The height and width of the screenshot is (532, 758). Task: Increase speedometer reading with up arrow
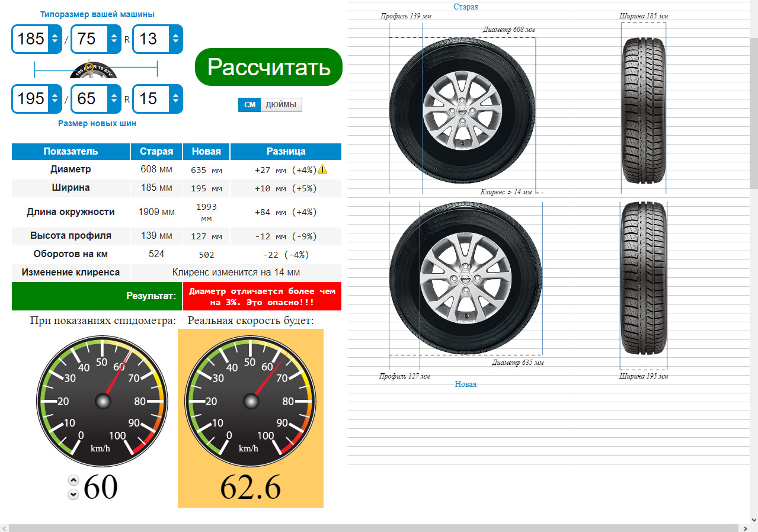coord(73,480)
